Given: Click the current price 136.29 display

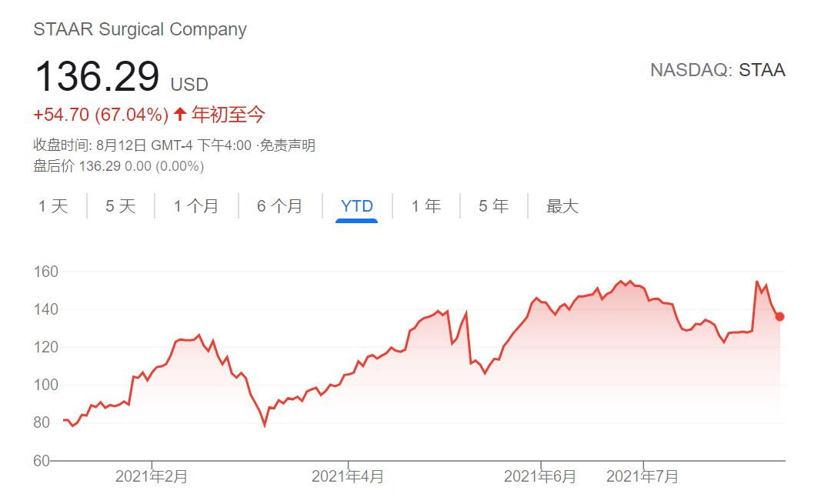Looking at the screenshot, I should click(97, 75).
